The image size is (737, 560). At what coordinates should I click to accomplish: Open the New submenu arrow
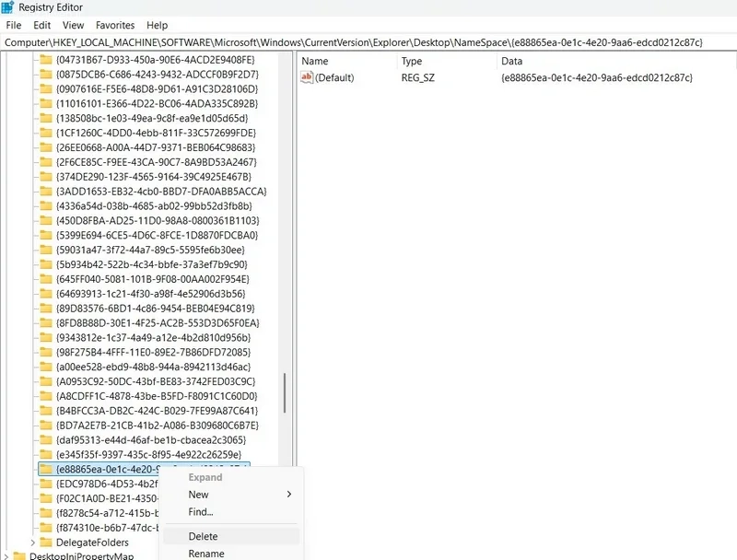tap(289, 495)
